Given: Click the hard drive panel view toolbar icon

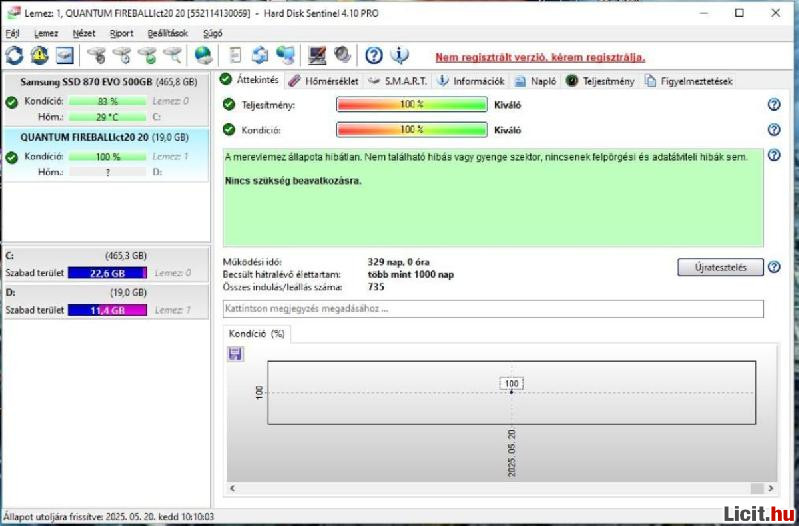Looking at the screenshot, I should click(x=65, y=55).
